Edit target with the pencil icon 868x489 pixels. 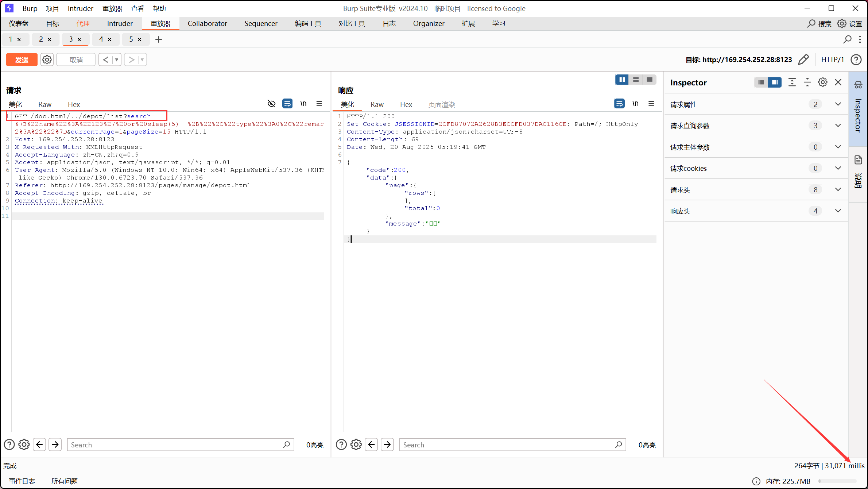click(803, 59)
